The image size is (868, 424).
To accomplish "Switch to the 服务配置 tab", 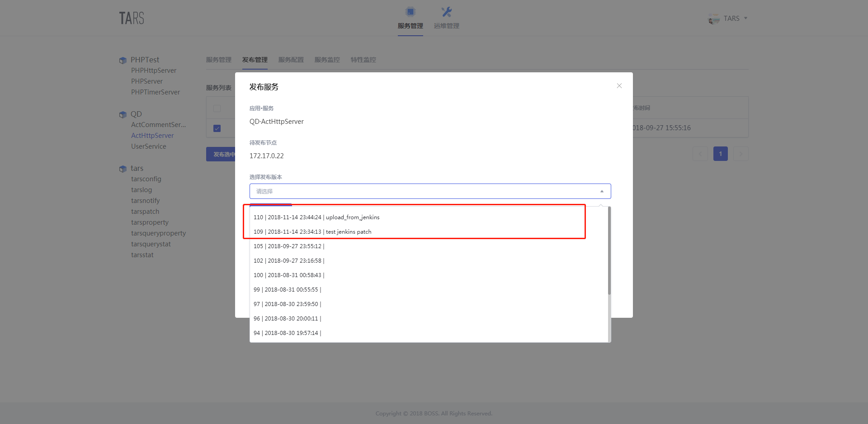I will [x=291, y=60].
